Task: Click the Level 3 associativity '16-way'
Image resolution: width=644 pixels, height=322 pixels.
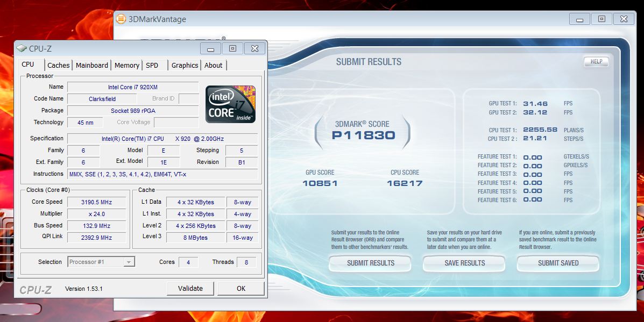Action: click(242, 238)
